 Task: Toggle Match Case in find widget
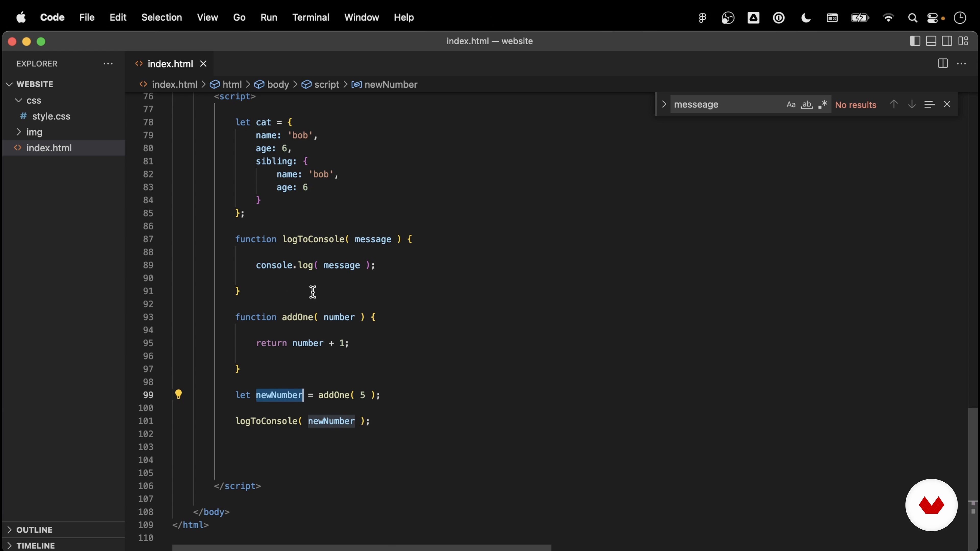click(x=791, y=105)
